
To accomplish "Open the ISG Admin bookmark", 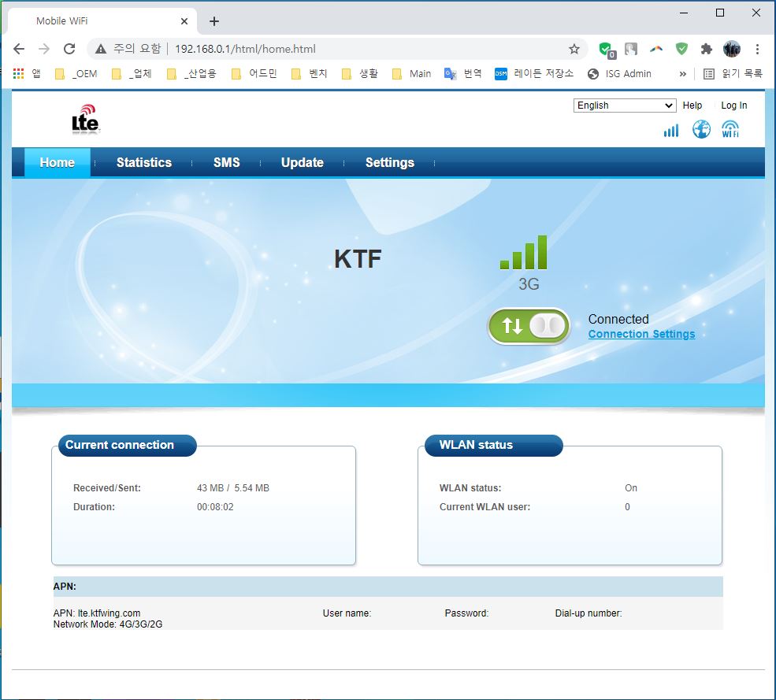I will click(619, 74).
